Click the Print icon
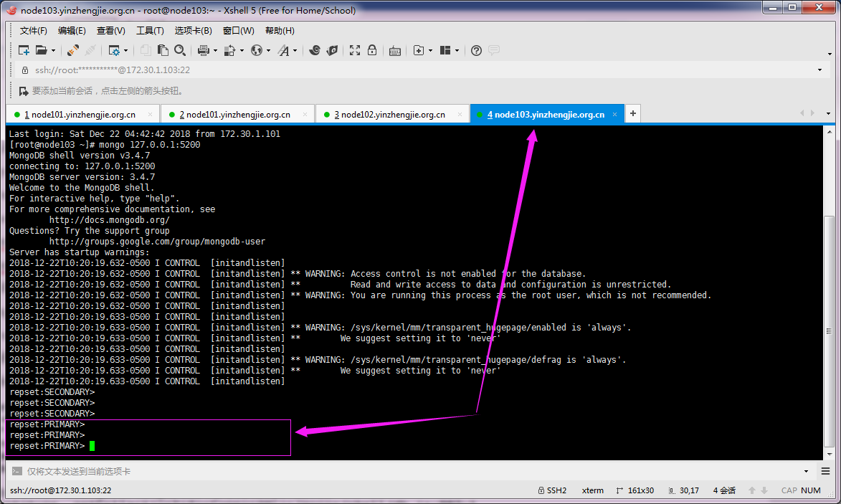The height and width of the screenshot is (504, 841). (x=204, y=50)
